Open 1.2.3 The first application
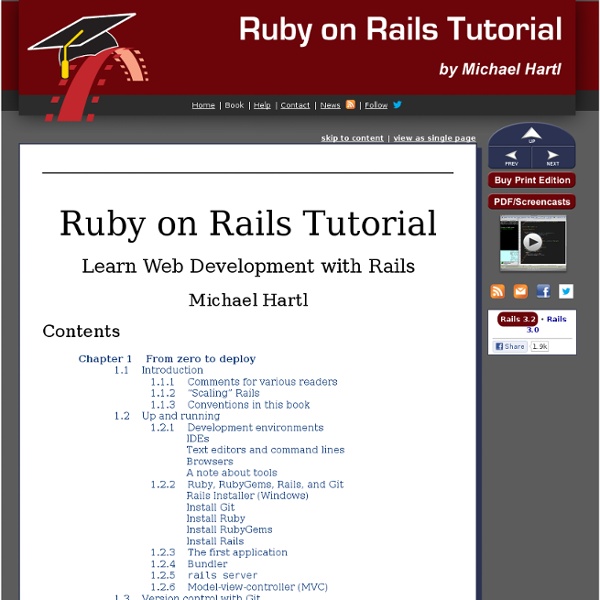The image size is (600, 600). coord(219,552)
